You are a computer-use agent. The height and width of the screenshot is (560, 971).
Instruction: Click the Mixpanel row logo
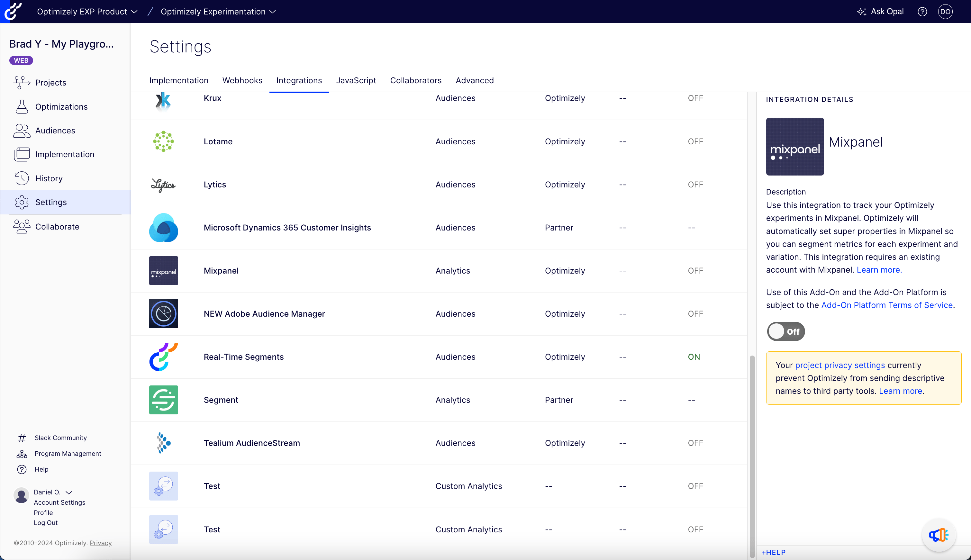point(163,271)
